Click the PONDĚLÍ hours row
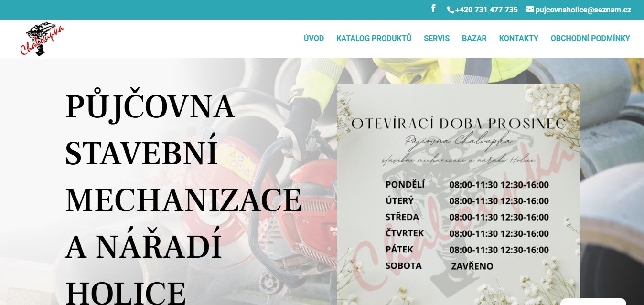 [467, 185]
